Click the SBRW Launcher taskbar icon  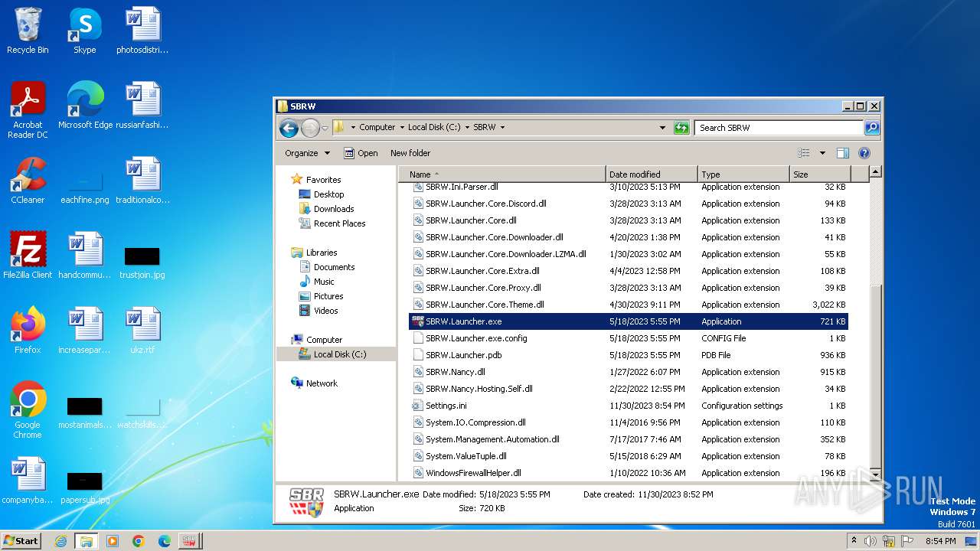point(189,541)
